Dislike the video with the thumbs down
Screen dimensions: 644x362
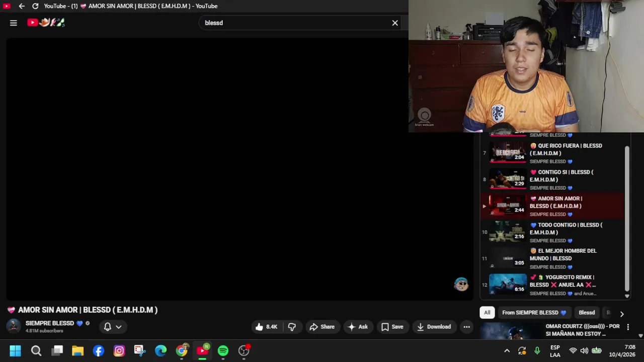coord(292,327)
